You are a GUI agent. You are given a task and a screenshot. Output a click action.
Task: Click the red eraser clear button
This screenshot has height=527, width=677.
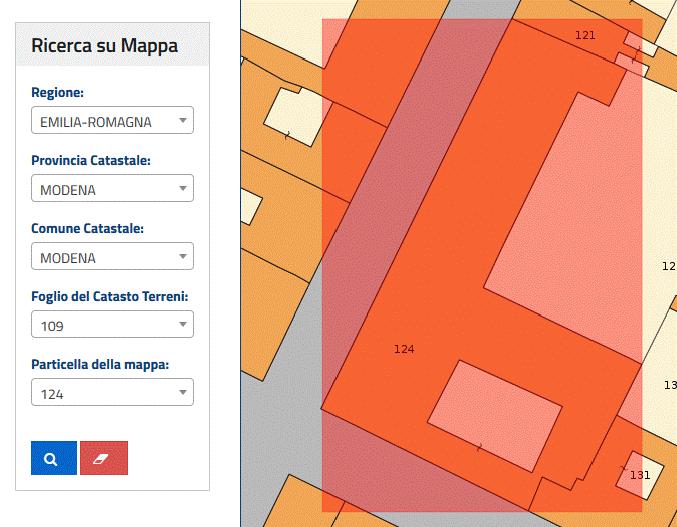tap(104, 458)
